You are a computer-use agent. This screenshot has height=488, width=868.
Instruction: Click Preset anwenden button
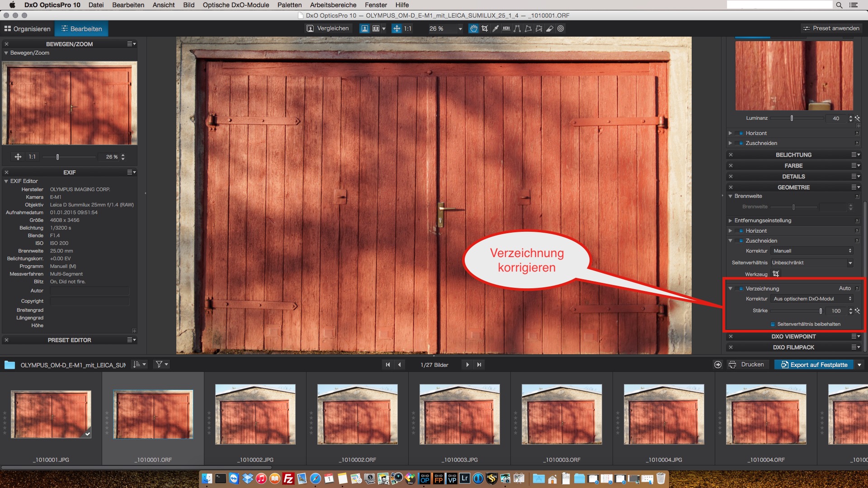click(x=832, y=28)
